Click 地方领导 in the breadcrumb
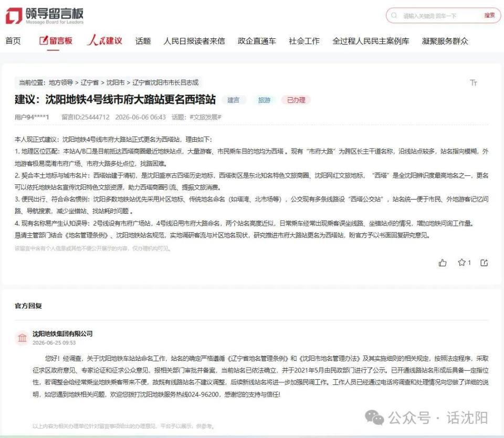Viewport: 504px width, 438px height. (x=61, y=82)
